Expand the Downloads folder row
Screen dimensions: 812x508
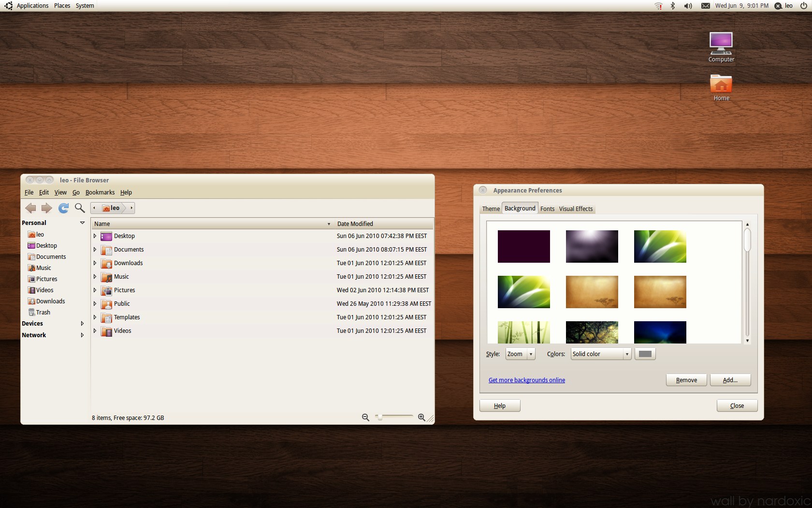pyautogui.click(x=95, y=263)
